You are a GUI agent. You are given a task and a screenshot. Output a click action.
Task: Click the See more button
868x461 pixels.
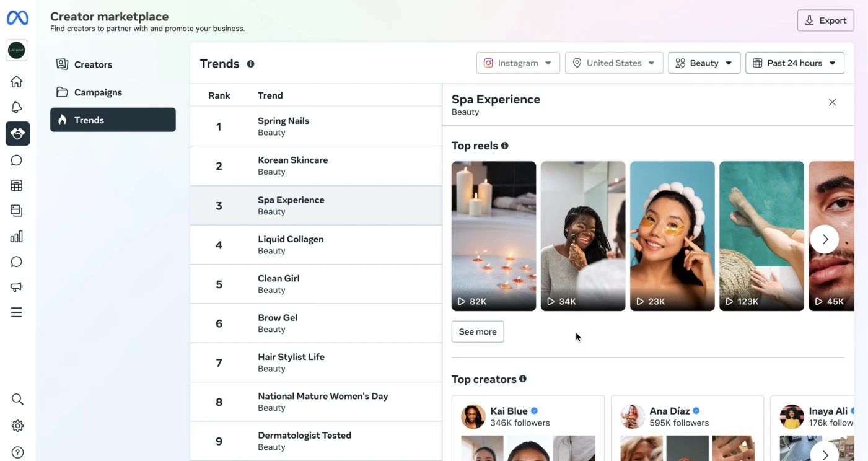pyautogui.click(x=478, y=331)
